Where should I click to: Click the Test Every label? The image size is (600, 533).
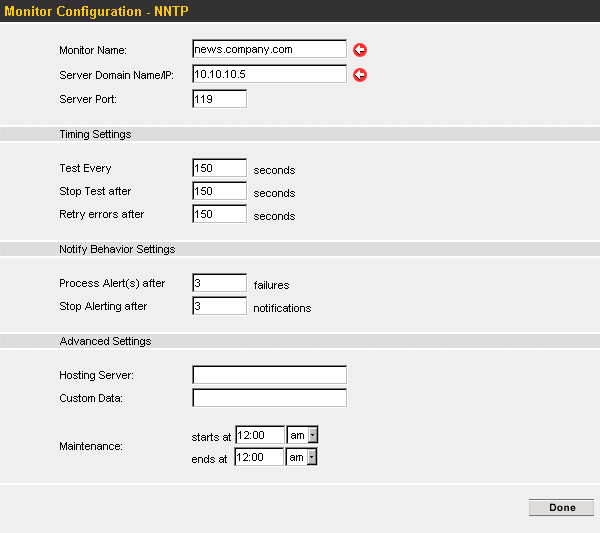coord(85,168)
